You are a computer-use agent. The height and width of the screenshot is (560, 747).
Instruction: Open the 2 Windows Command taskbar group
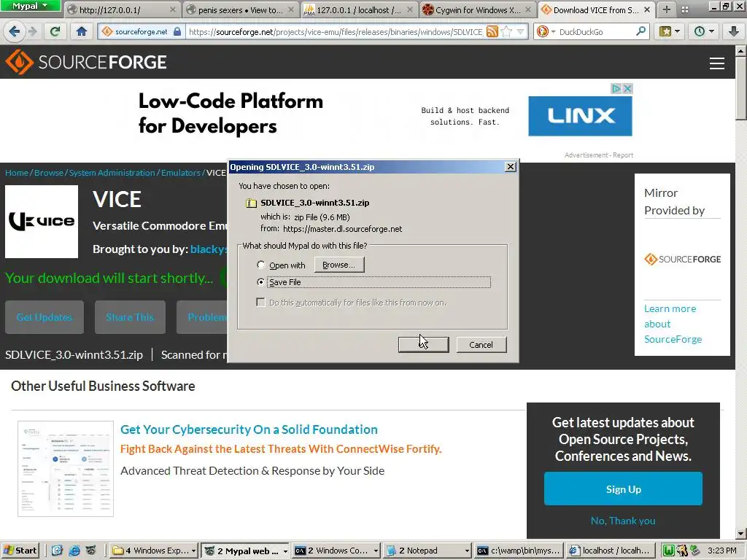coord(337,551)
